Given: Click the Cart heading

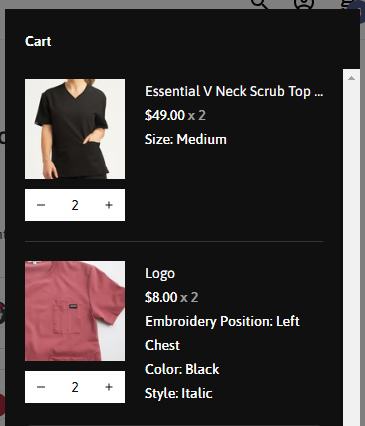Looking at the screenshot, I should click(38, 41).
